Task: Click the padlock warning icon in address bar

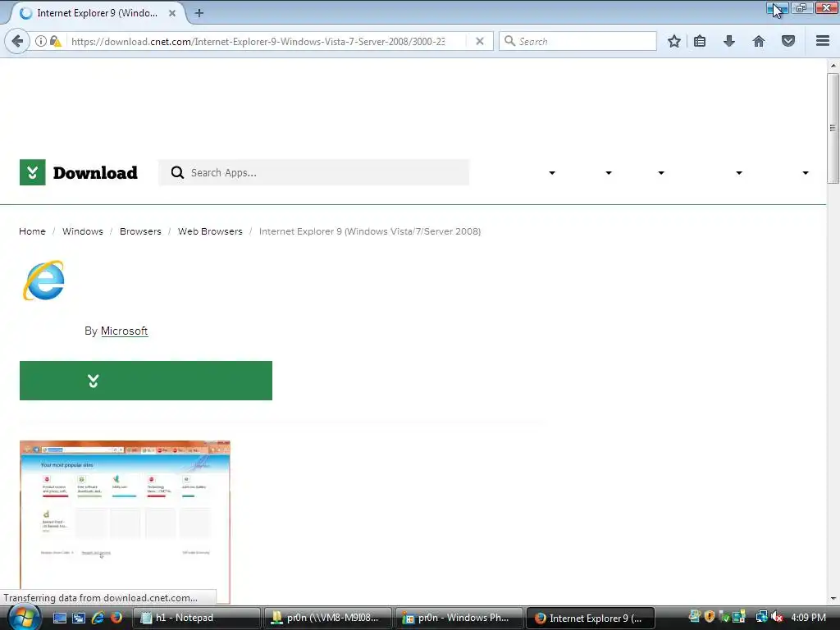Action: 55,41
